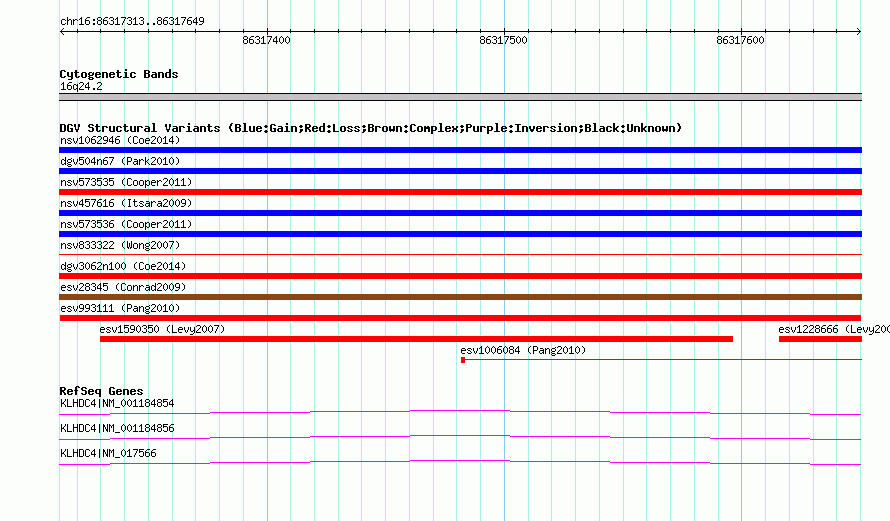Select magenta transcript line of NM_001184856
The image size is (890, 521).
460,437
